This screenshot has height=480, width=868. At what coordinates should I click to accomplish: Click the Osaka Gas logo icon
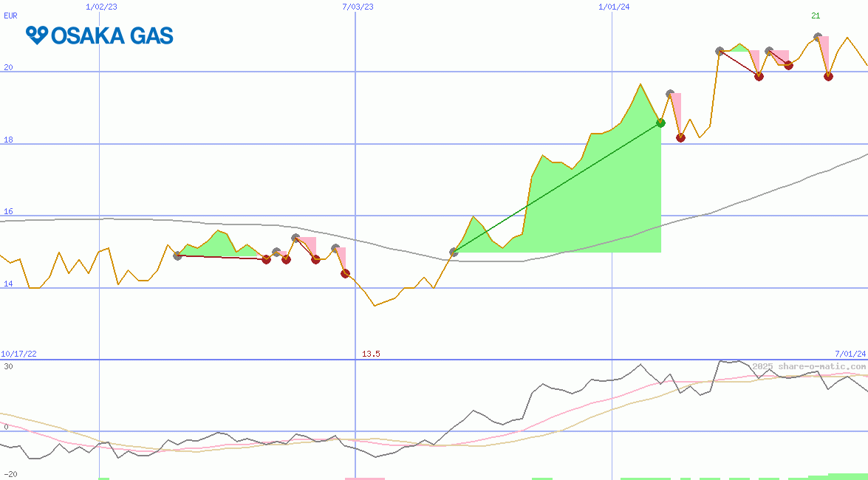37,35
